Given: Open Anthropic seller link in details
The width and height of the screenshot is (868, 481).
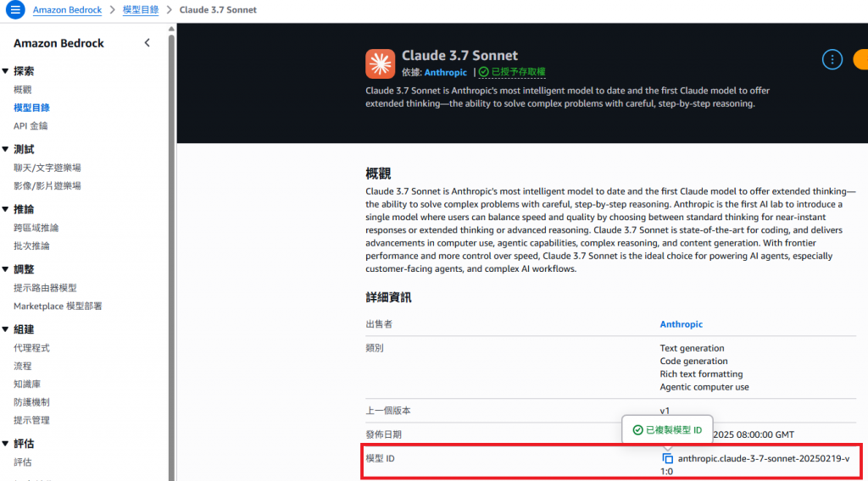Looking at the screenshot, I should click(681, 324).
